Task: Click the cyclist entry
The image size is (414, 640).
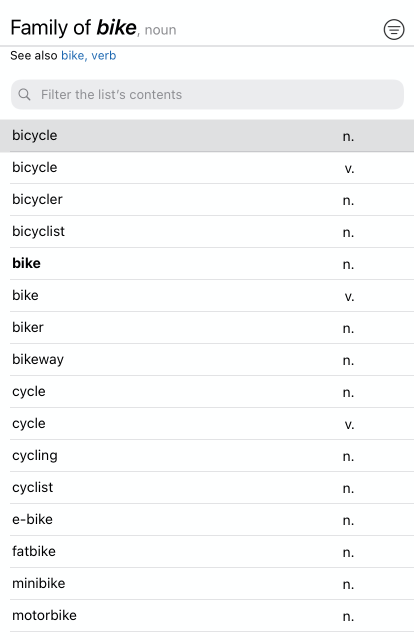Action: point(212,487)
